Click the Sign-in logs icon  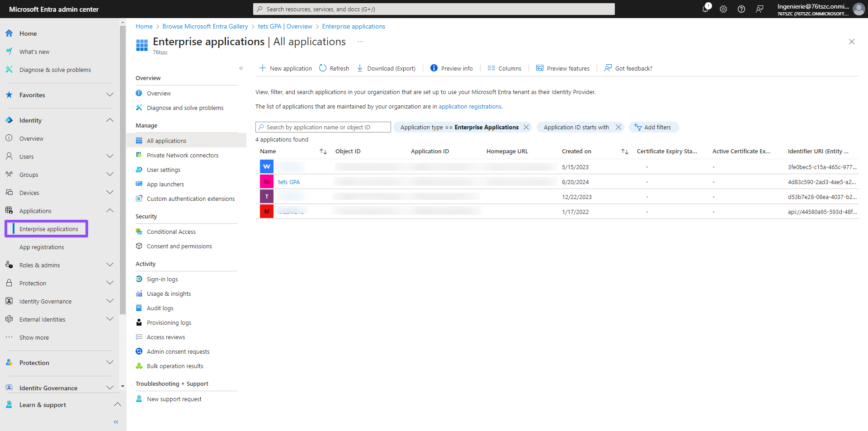pos(139,279)
